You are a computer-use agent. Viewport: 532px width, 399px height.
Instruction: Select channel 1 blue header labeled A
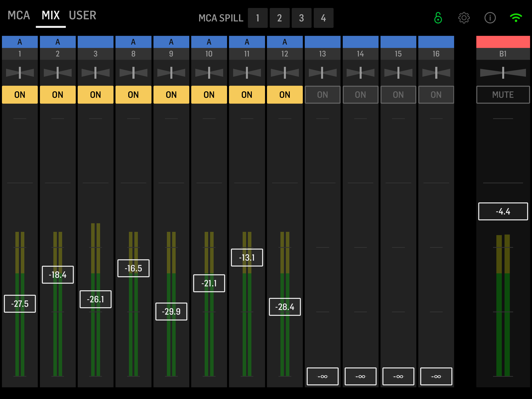click(20, 42)
